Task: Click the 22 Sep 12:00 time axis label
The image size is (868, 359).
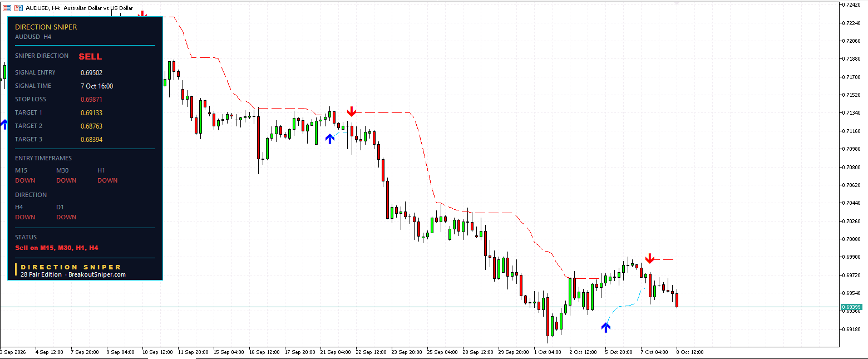Action: (x=371, y=352)
